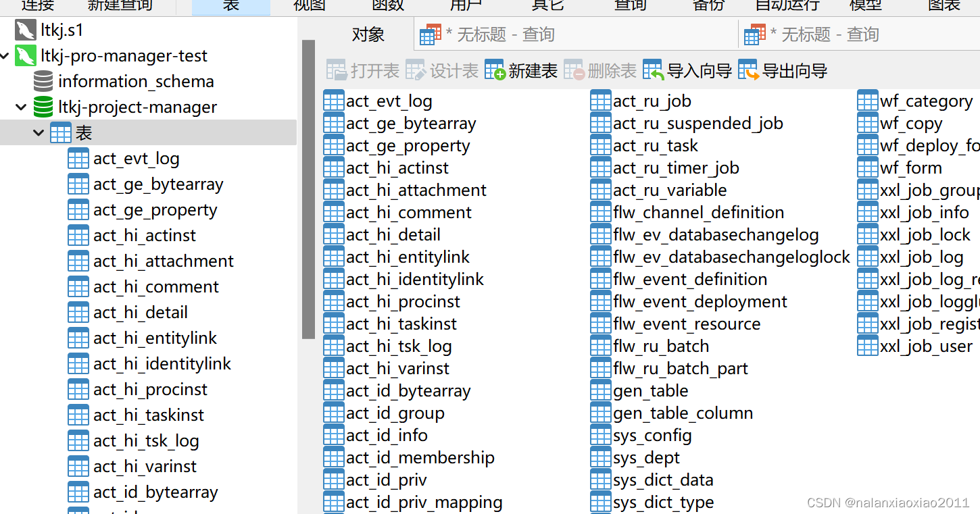The image size is (980, 514).
Task: Select act_hi_attachment in object list
Action: click(x=416, y=190)
